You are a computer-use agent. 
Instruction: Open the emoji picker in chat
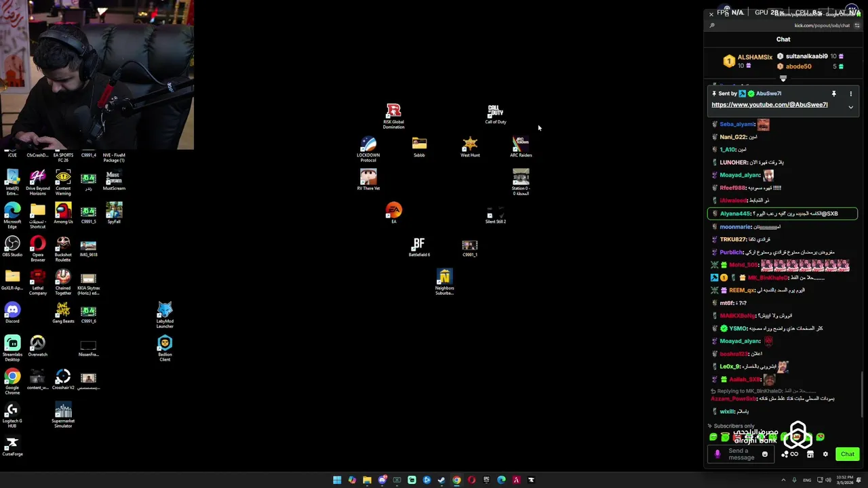(x=765, y=454)
